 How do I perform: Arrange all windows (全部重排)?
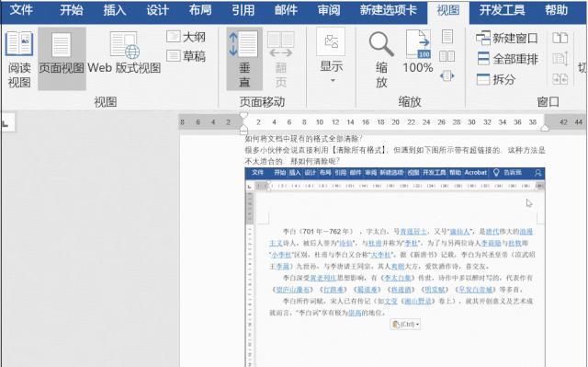(x=508, y=59)
